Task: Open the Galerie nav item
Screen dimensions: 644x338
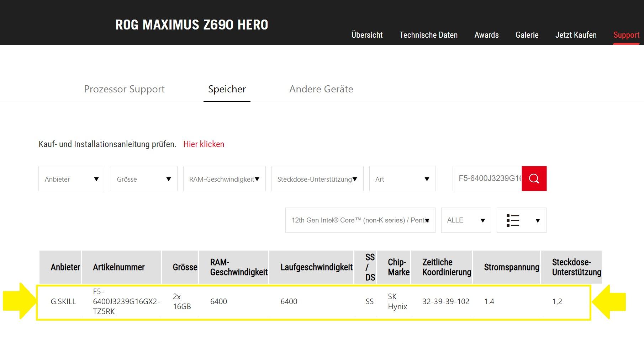Action: coord(527,35)
